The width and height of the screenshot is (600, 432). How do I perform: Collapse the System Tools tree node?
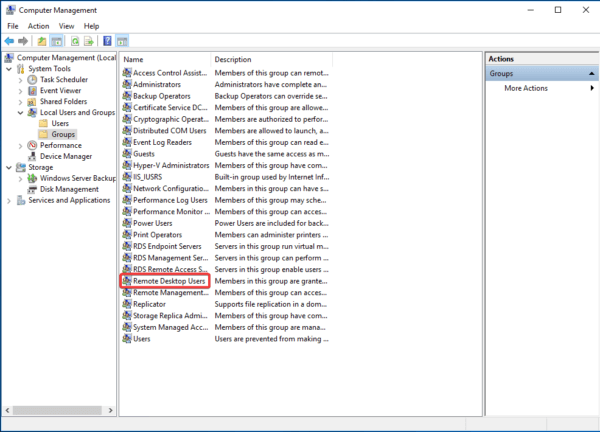[x=9, y=69]
